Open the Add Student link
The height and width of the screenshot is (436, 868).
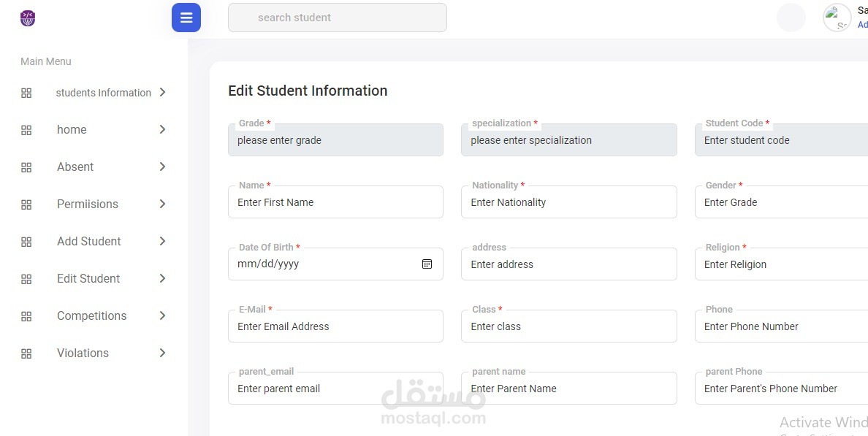tap(89, 241)
